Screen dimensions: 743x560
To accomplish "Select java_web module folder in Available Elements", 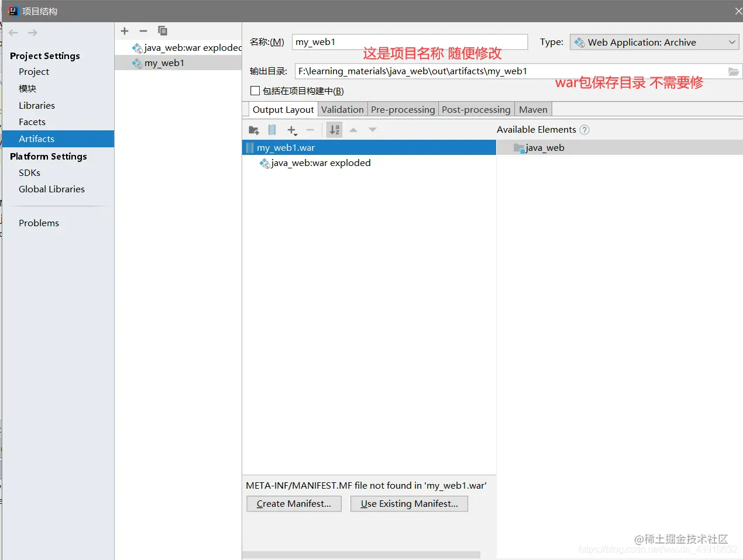I will point(620,147).
